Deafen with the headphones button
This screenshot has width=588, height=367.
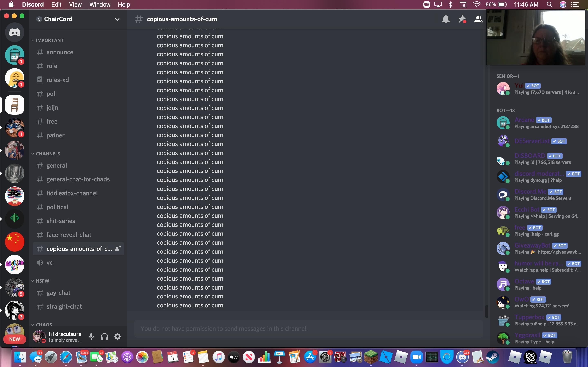click(x=105, y=336)
